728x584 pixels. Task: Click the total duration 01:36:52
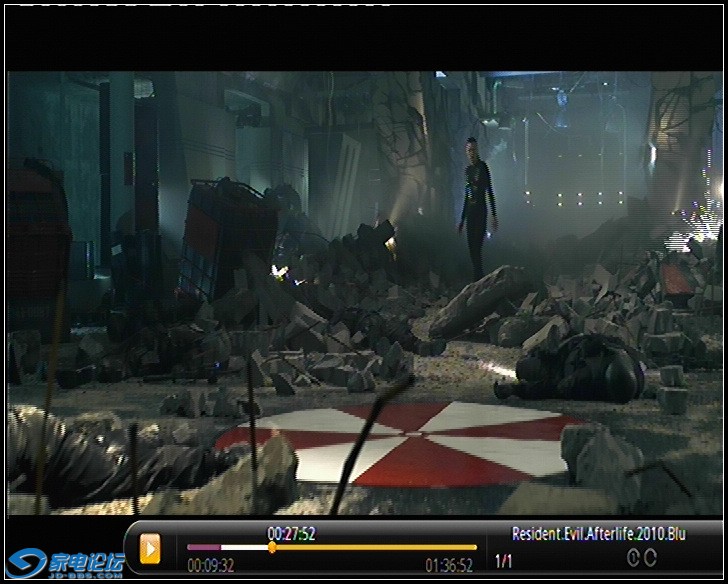tap(449, 565)
